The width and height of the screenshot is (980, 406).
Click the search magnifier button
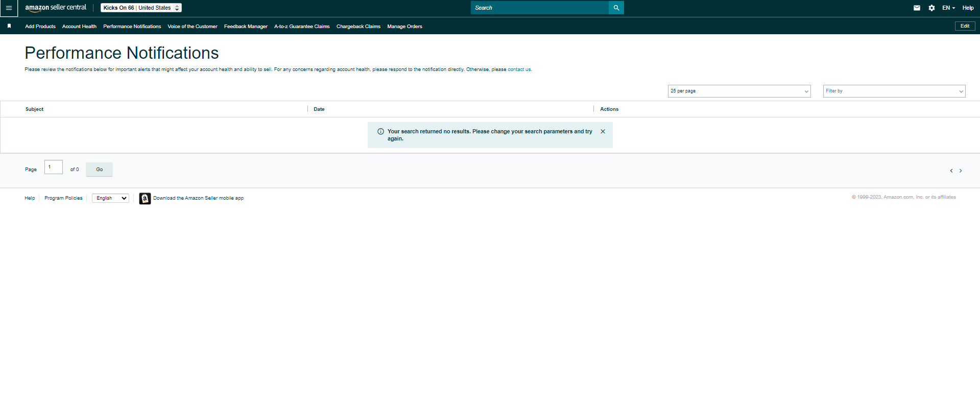[x=616, y=8]
